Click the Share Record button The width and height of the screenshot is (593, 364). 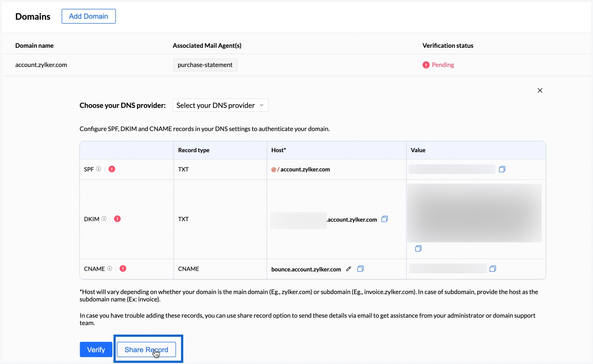point(146,349)
